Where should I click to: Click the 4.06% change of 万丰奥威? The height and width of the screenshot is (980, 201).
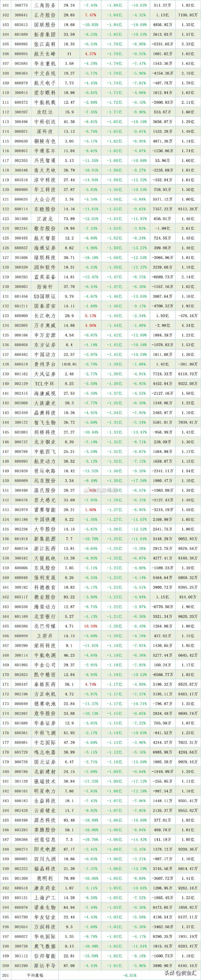(x=90, y=325)
